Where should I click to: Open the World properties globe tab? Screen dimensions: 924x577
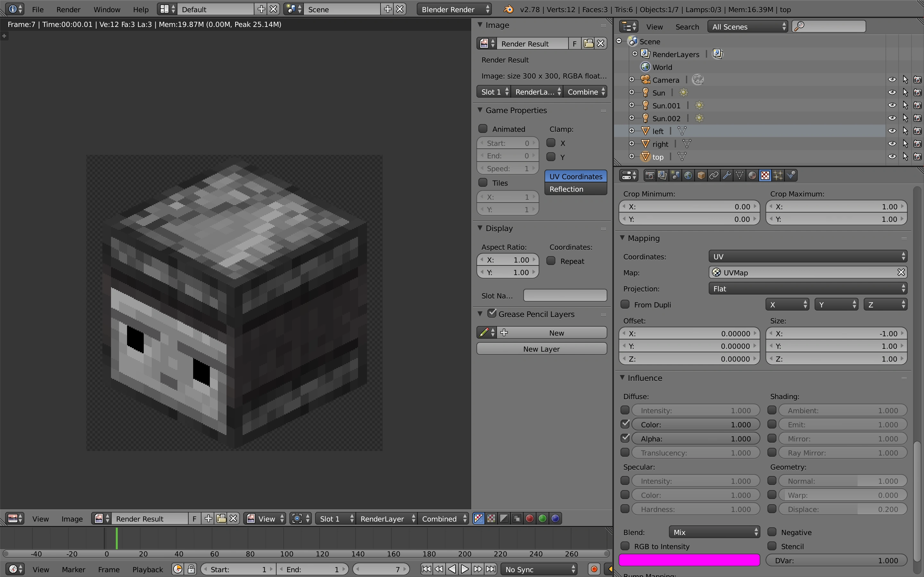pos(688,176)
